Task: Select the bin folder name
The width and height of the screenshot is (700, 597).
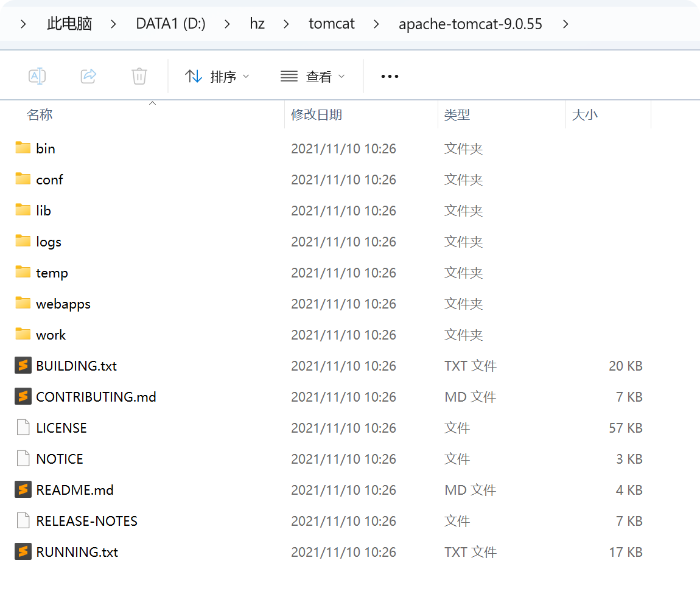Action: tap(46, 148)
